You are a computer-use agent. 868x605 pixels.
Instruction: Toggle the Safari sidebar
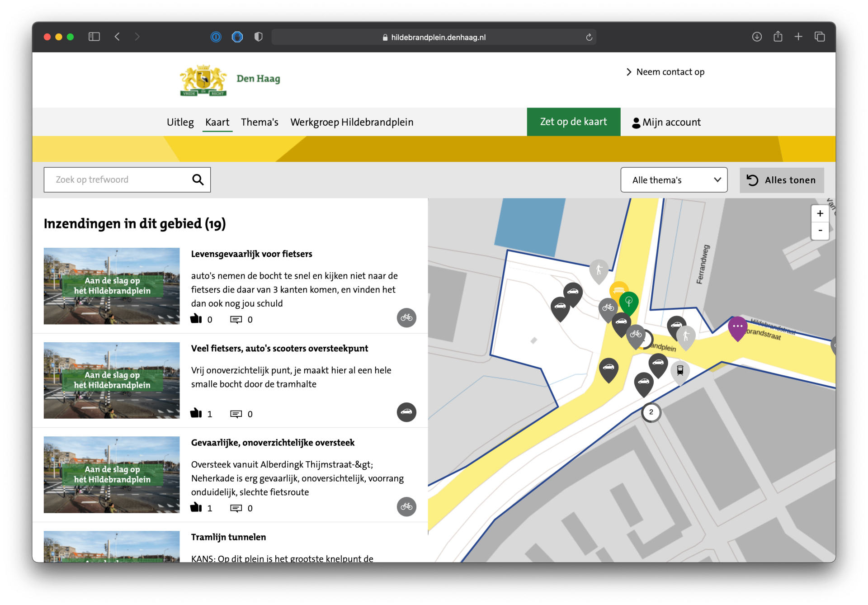[94, 37]
